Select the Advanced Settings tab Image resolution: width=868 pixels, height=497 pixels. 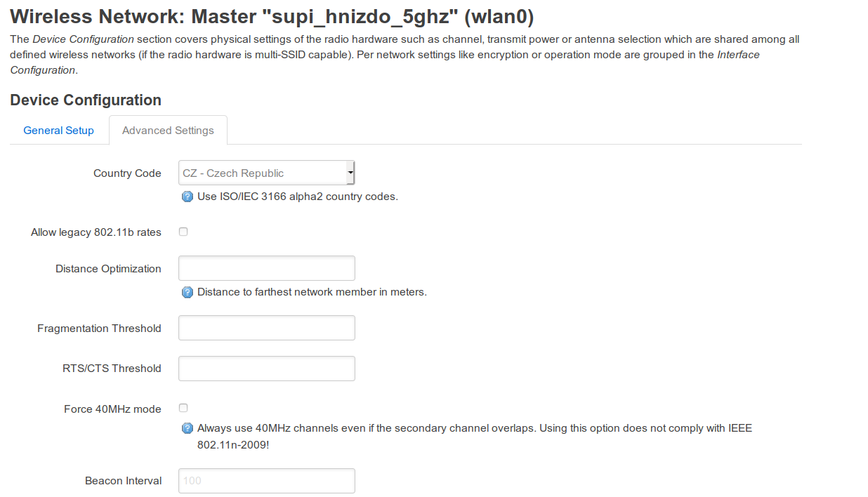click(168, 130)
